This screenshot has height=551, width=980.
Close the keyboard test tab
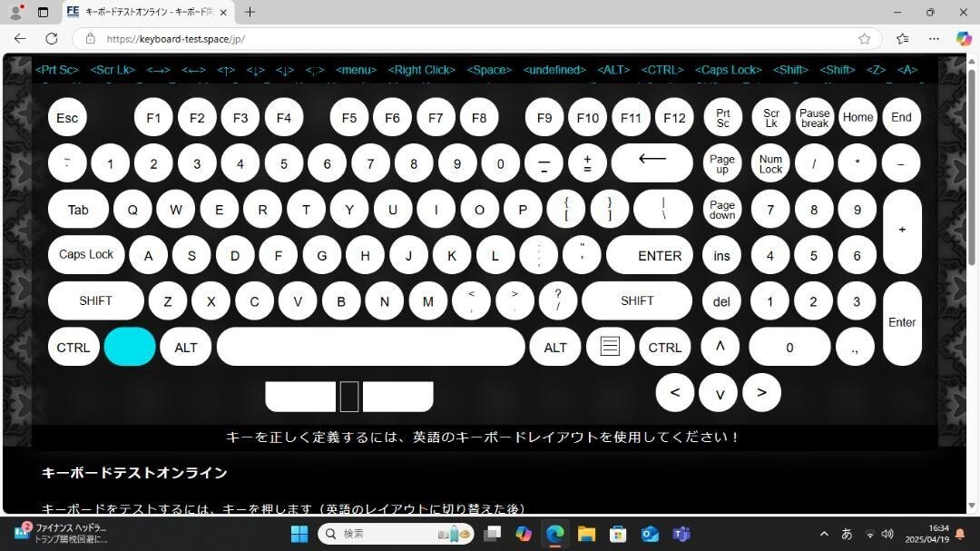(223, 12)
